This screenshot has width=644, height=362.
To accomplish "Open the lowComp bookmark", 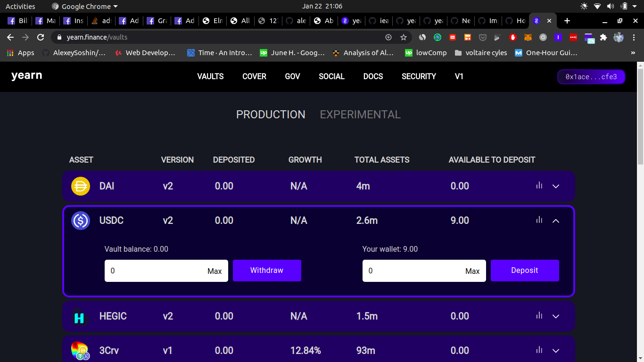I will pyautogui.click(x=426, y=53).
